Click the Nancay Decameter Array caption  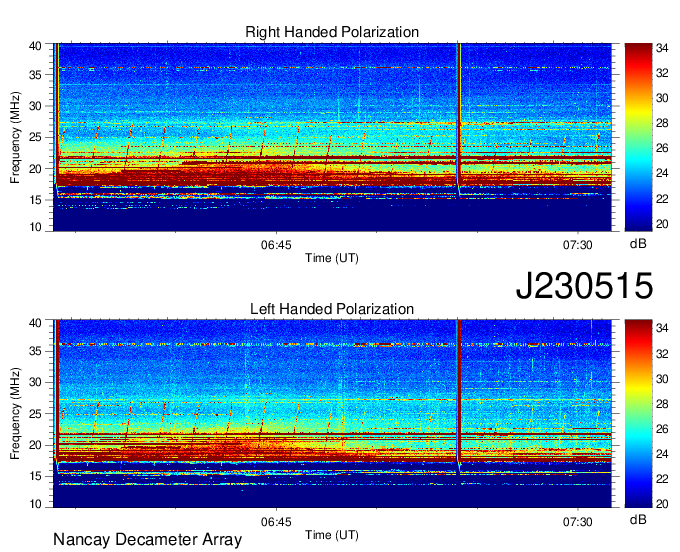coord(147,540)
